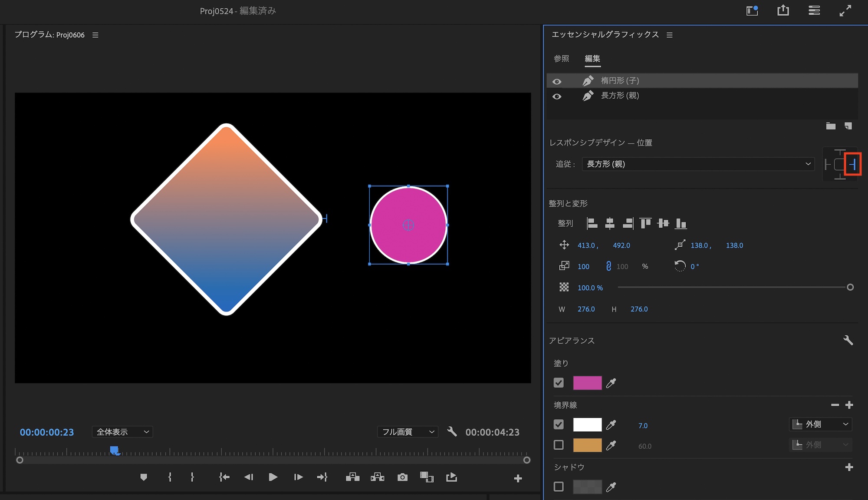Click the Export Frame camera icon
Image resolution: width=868 pixels, height=500 pixels.
click(x=402, y=477)
